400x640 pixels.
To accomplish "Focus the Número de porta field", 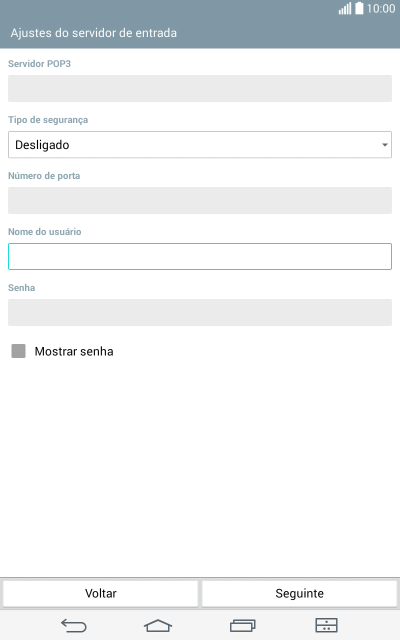I will click(200, 200).
